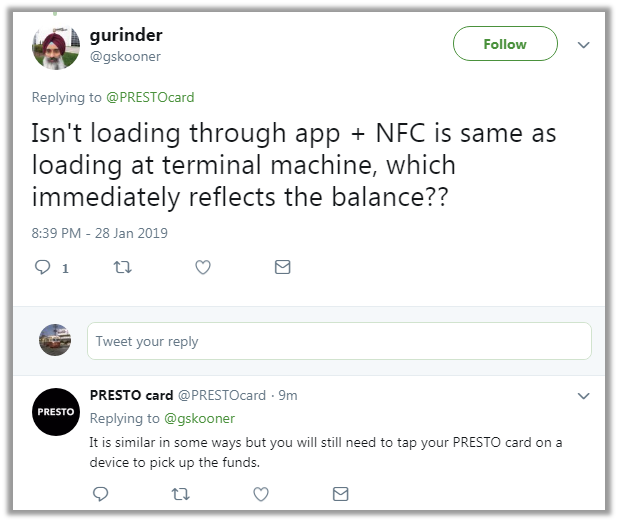
Task: Send gurinder's tweet via direct message
Action: coord(283,268)
